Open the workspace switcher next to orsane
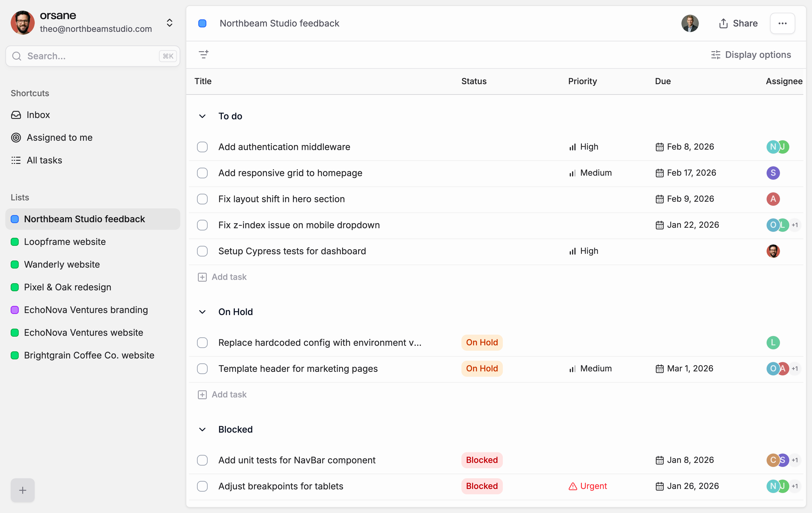 coord(170,22)
